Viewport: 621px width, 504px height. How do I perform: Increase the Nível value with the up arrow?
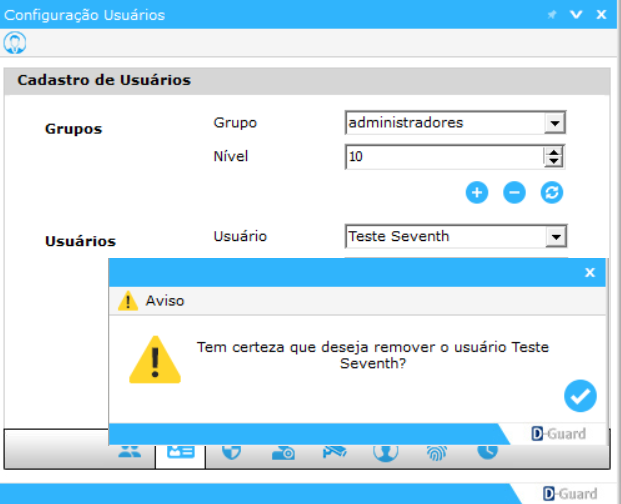pos(554,152)
